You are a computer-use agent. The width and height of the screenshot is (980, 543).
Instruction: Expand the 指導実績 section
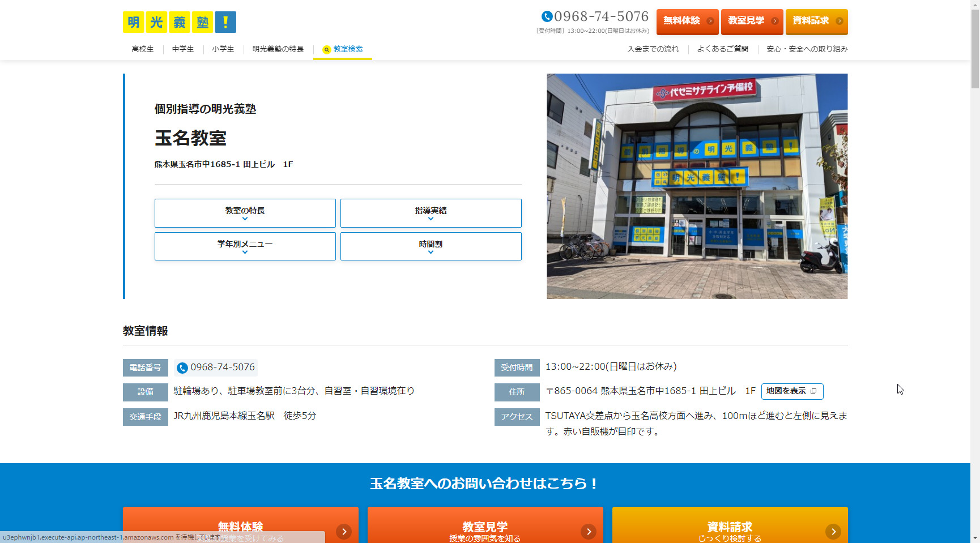(431, 213)
